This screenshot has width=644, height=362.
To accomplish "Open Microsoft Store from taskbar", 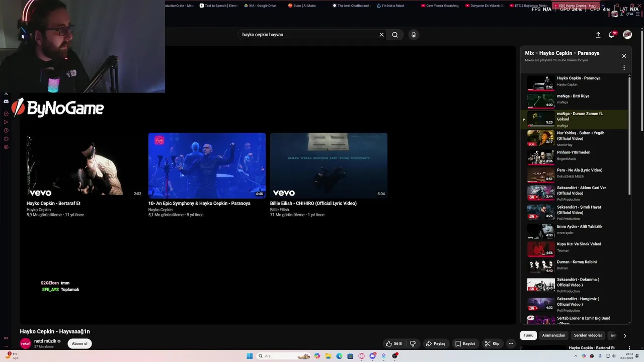I will pos(350,356).
